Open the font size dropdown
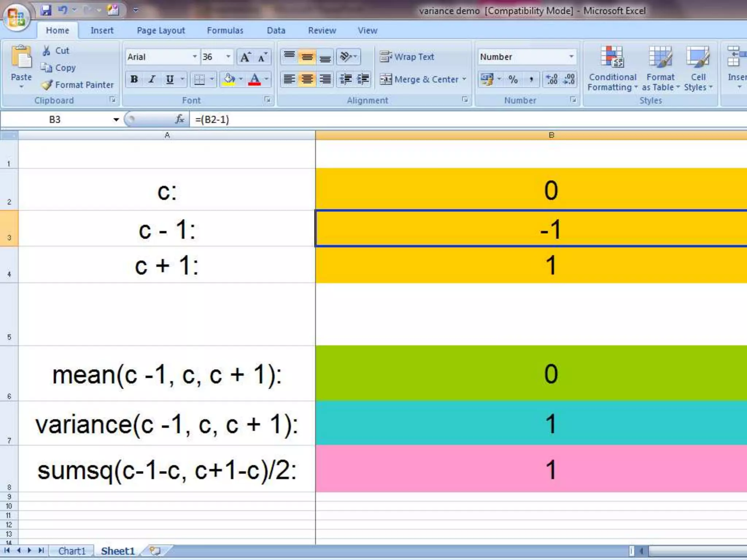 coord(228,57)
